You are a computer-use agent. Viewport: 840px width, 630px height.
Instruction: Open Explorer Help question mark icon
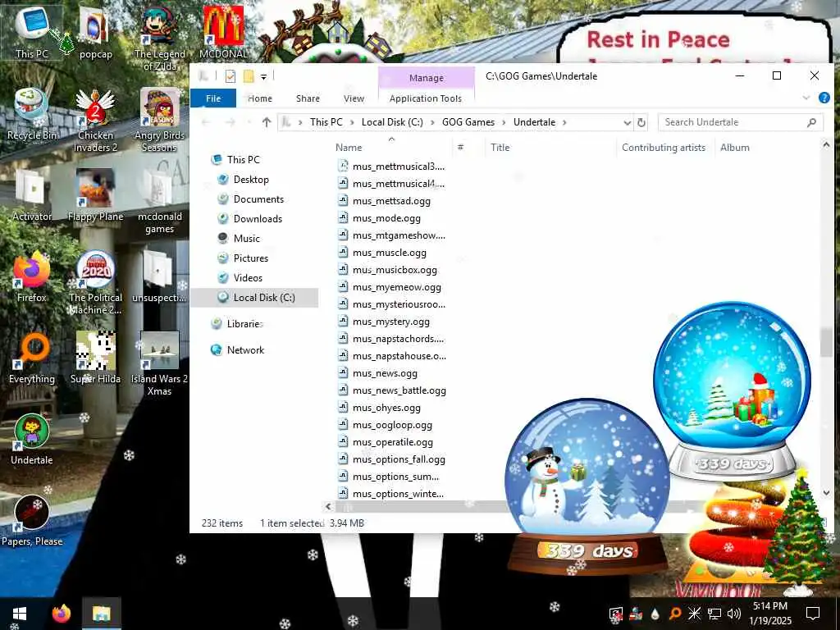point(824,98)
